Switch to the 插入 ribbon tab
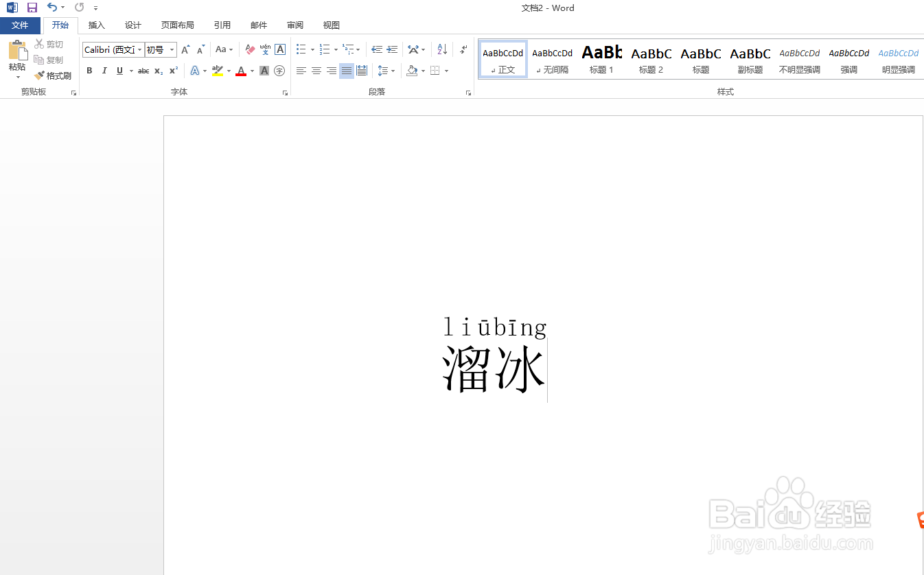Image resolution: width=924 pixels, height=575 pixels. coord(96,25)
